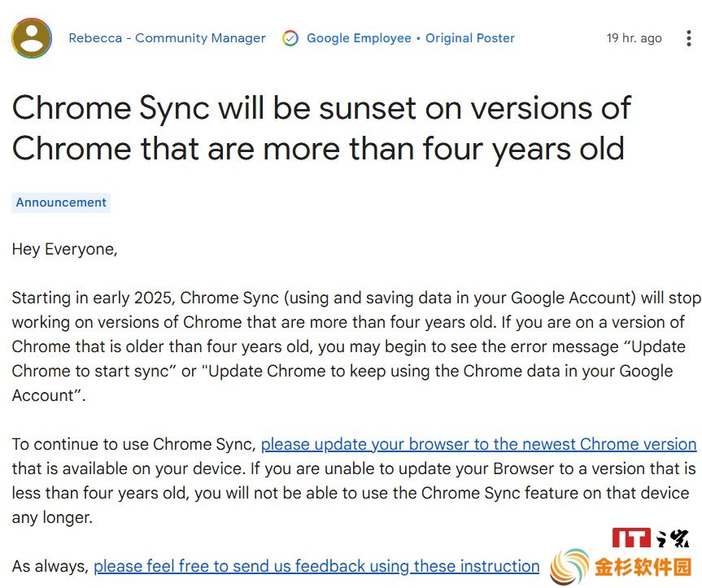Select the Announcement tag
The height and width of the screenshot is (588, 702).
(61, 203)
